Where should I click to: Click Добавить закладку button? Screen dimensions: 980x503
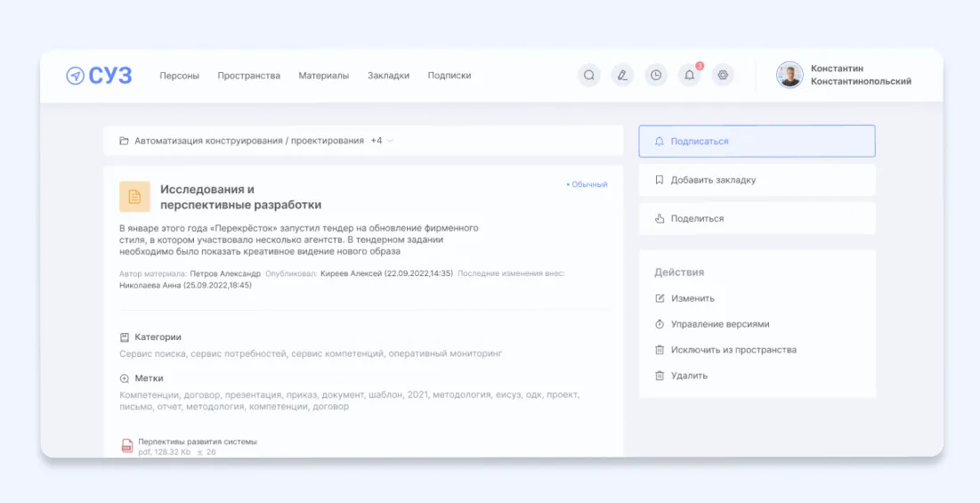[757, 180]
